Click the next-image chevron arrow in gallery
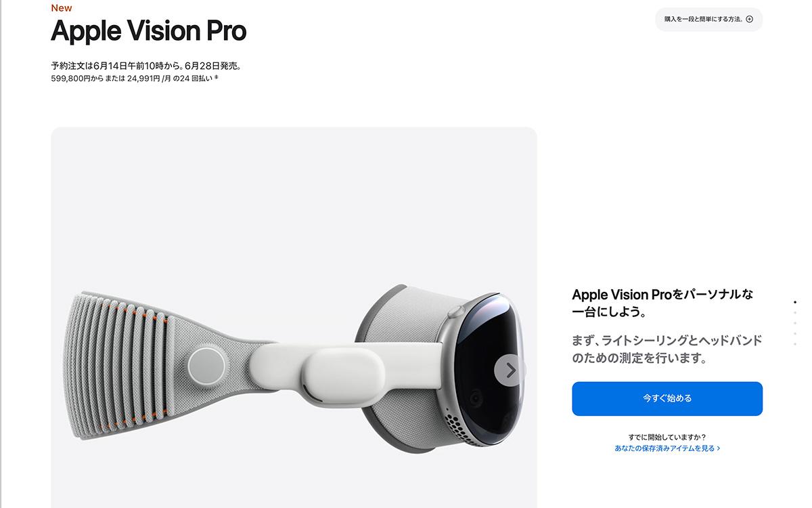 pyautogui.click(x=510, y=370)
